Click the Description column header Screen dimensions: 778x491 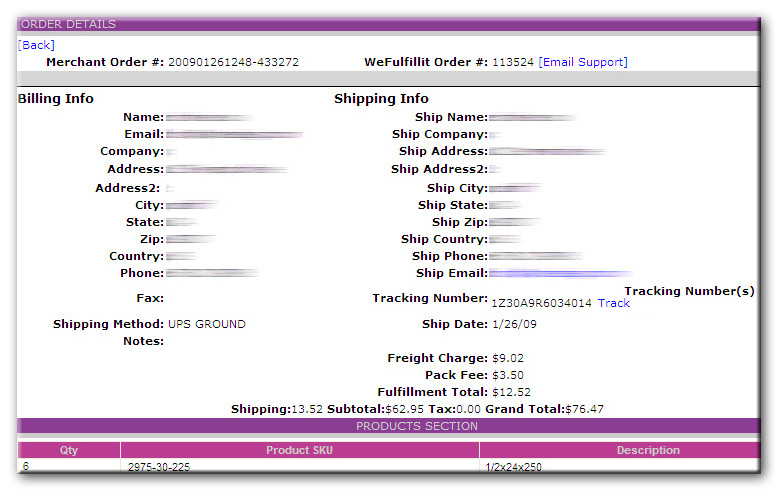point(619,450)
